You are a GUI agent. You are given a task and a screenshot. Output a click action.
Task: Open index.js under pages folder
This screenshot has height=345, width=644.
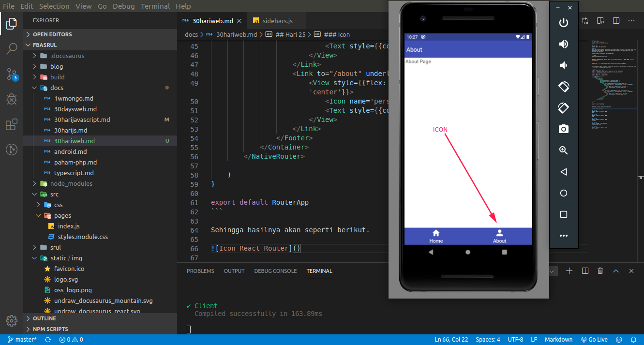(x=69, y=226)
